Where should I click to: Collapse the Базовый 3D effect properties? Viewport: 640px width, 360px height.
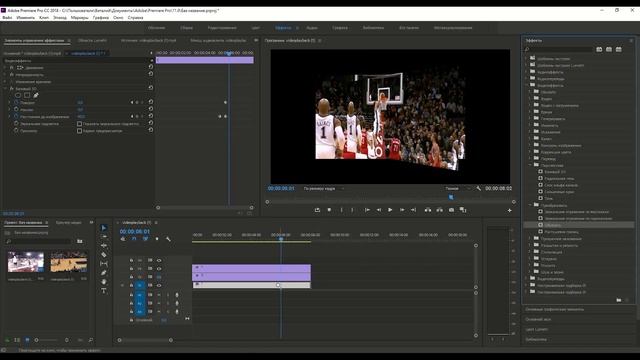(6, 89)
